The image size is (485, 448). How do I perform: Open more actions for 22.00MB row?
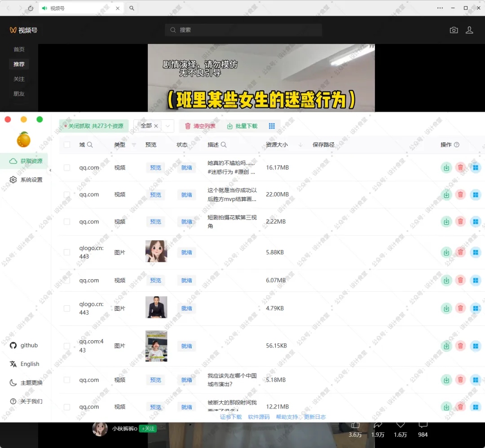point(476,195)
